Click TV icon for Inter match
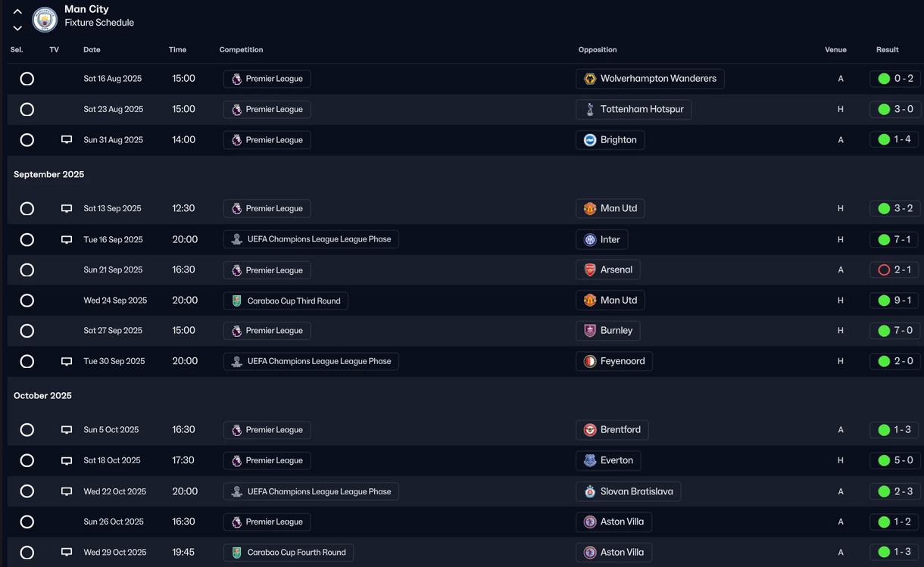 (x=67, y=240)
